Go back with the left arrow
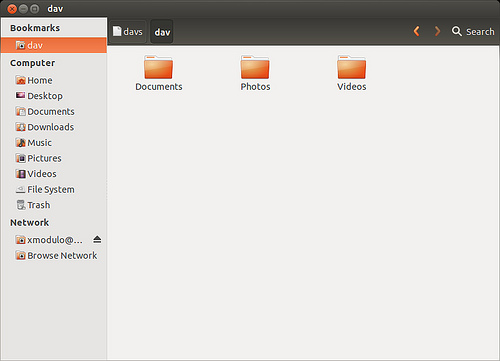The height and width of the screenshot is (361, 500). 416,31
